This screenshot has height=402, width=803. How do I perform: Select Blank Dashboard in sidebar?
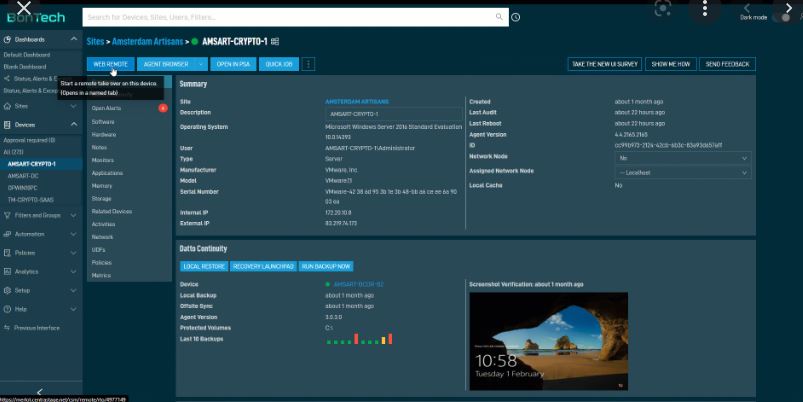25,67
